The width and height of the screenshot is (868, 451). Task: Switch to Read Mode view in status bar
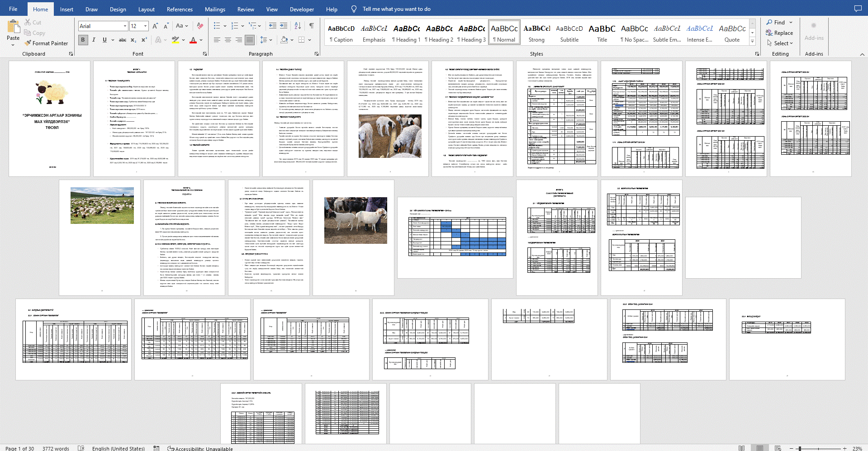tap(741, 448)
